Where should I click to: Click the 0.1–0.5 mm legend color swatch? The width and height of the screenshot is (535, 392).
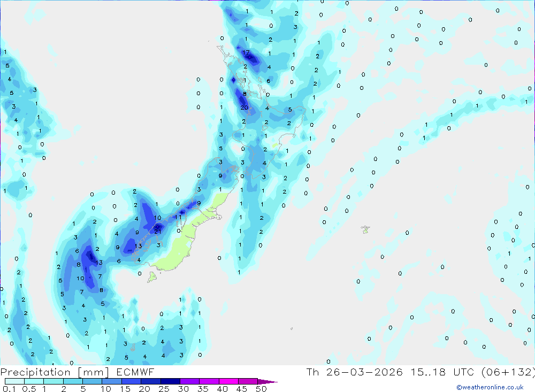(14, 381)
